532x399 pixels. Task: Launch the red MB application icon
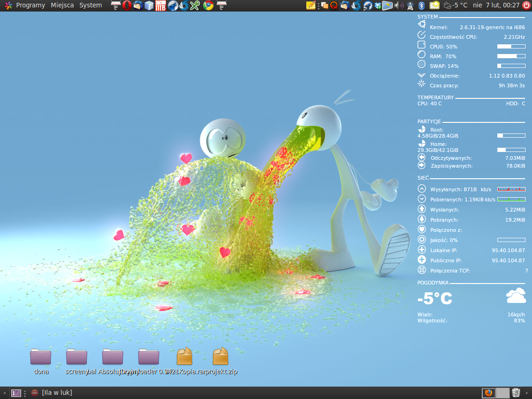[161, 6]
